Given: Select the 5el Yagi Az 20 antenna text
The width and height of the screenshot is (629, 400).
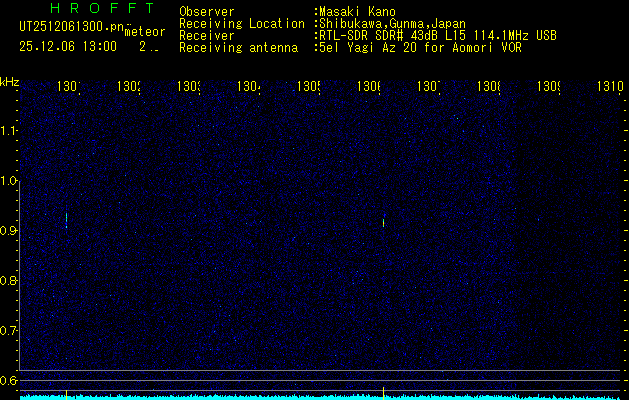Looking at the screenshot, I should point(420,48).
